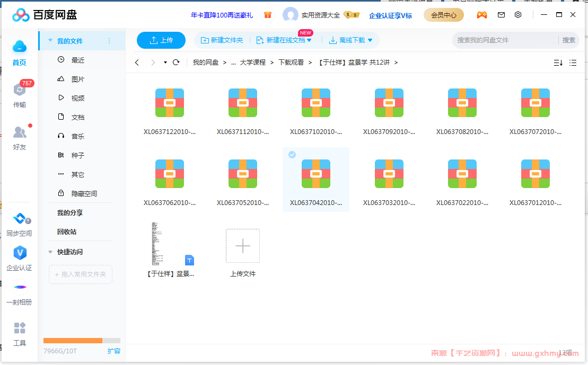Open the 工具 tools panel

[20, 334]
